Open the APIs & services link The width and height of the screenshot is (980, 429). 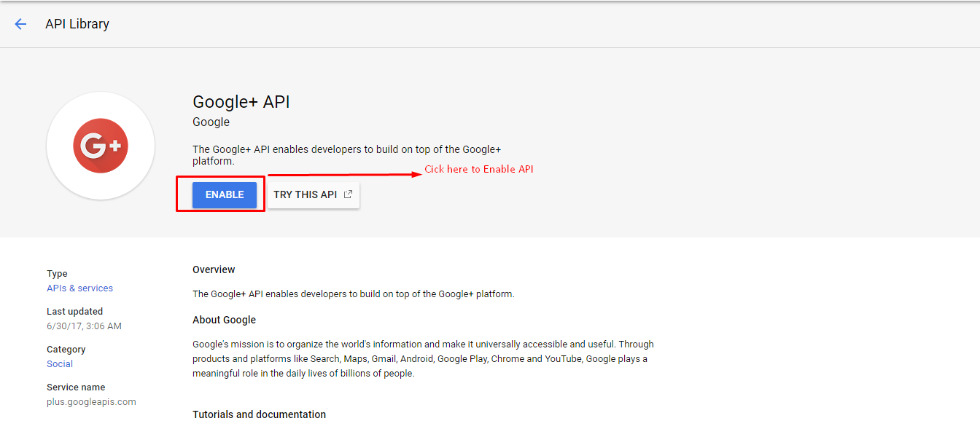pos(79,288)
